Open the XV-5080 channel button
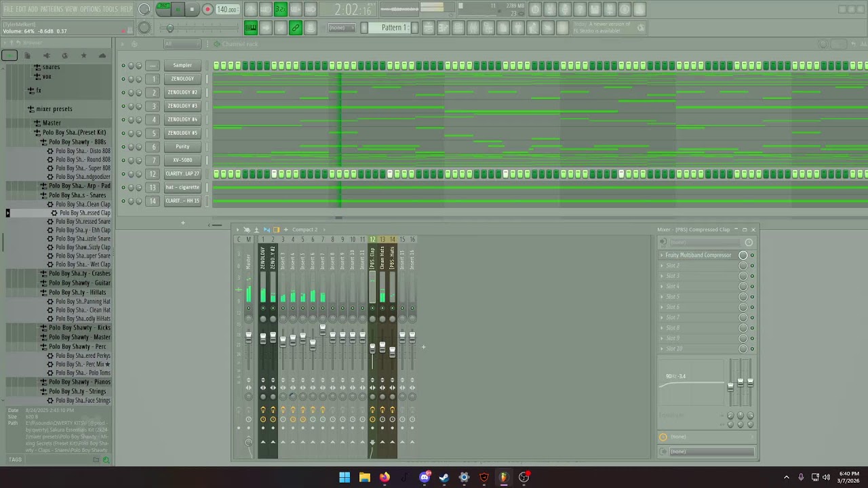 coord(182,160)
